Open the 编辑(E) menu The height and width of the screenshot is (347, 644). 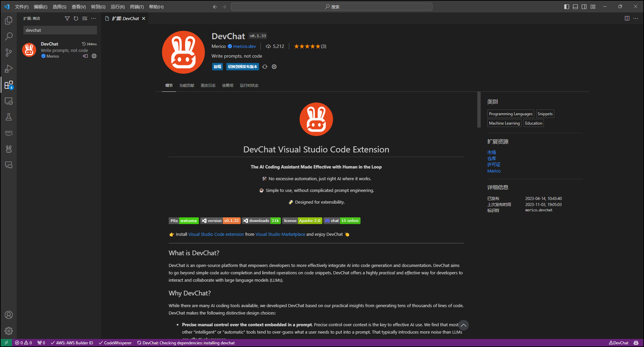click(x=41, y=7)
